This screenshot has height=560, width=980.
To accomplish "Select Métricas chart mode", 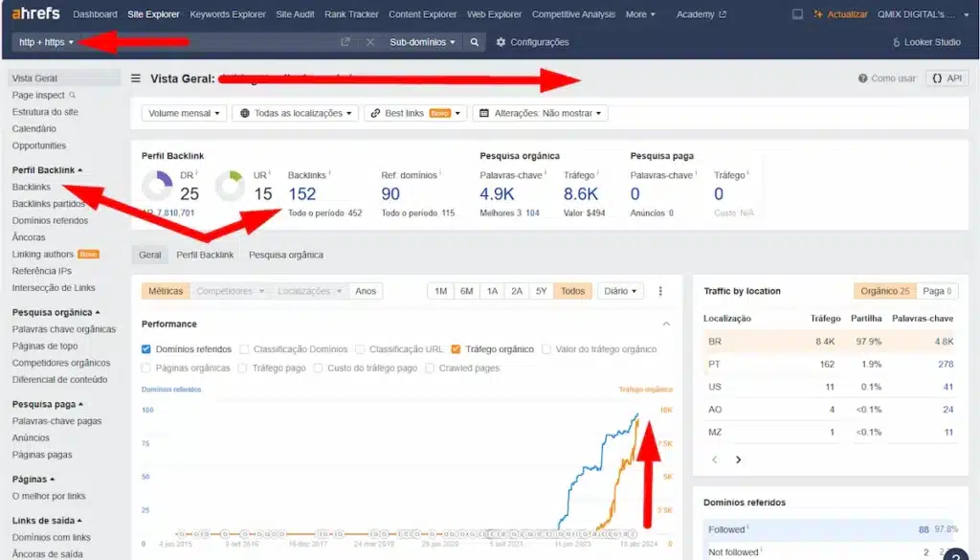I will pyautogui.click(x=166, y=291).
